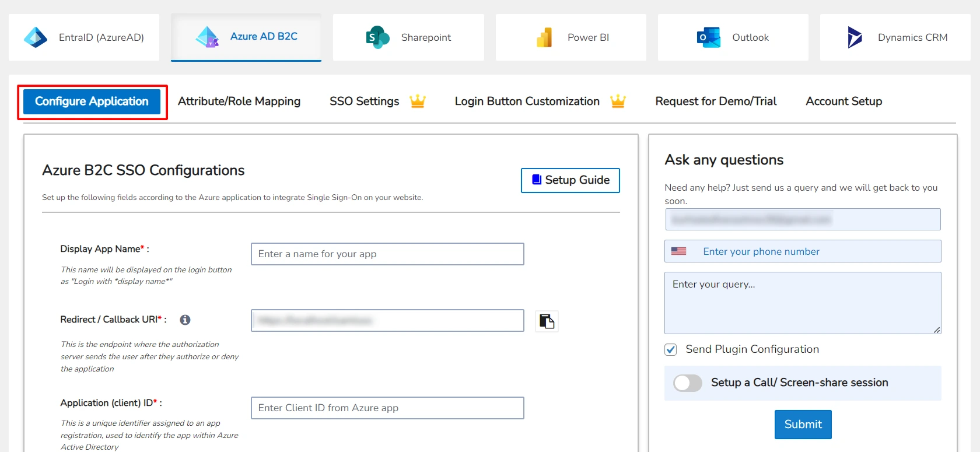The width and height of the screenshot is (980, 452).
Task: Go to Attribute/Role Mapping tab
Action: [239, 101]
